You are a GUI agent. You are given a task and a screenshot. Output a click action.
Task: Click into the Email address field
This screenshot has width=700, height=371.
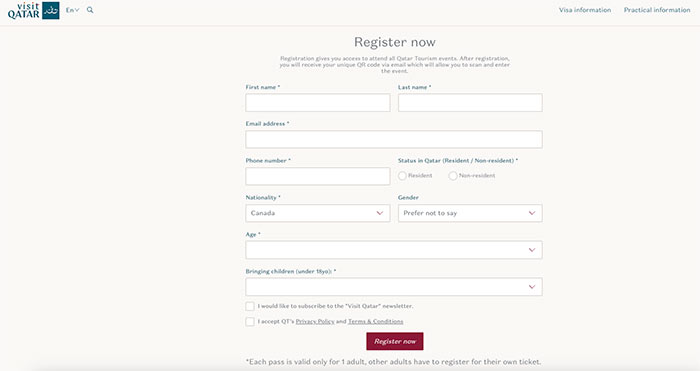click(x=394, y=139)
